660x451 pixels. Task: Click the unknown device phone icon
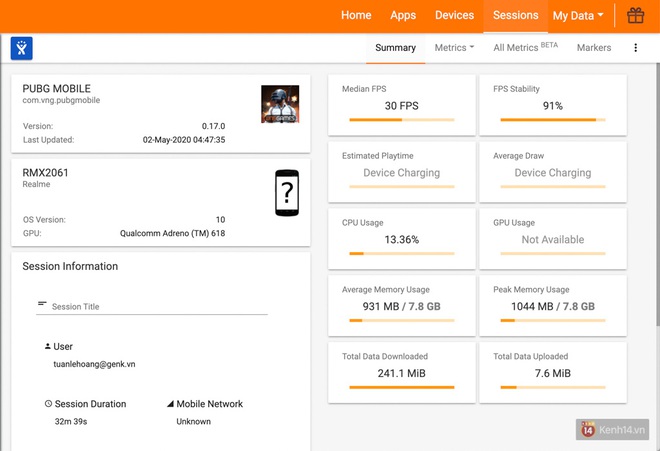(x=287, y=193)
